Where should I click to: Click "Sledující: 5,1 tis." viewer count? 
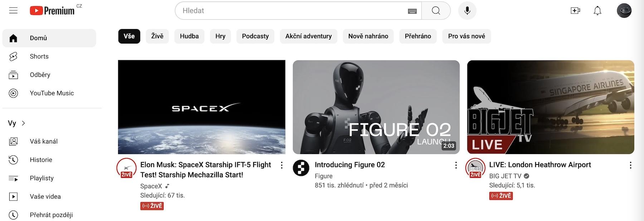pos(512,185)
